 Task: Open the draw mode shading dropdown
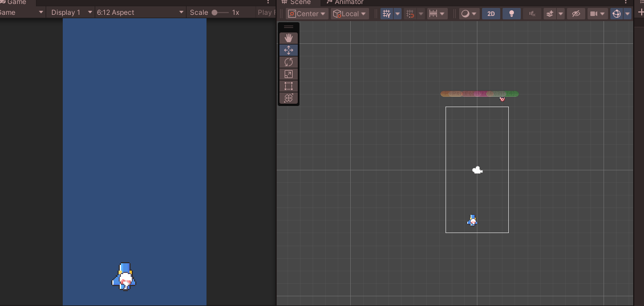point(469,14)
